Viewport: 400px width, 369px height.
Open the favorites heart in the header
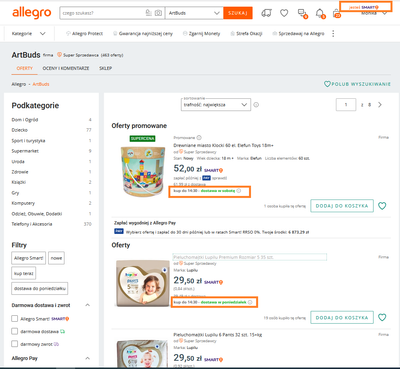pos(284,13)
